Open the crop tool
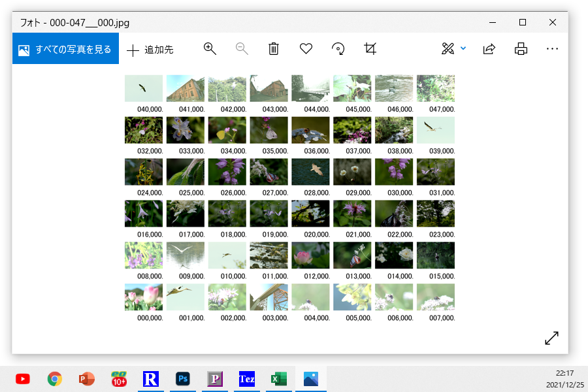Viewport: 588px width, 392px height. tap(370, 49)
